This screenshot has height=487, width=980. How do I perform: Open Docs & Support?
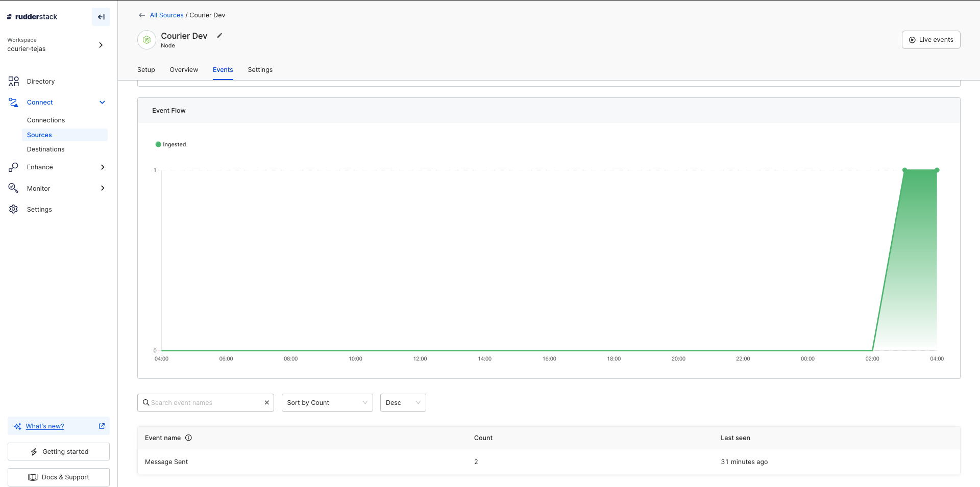pos(59,477)
